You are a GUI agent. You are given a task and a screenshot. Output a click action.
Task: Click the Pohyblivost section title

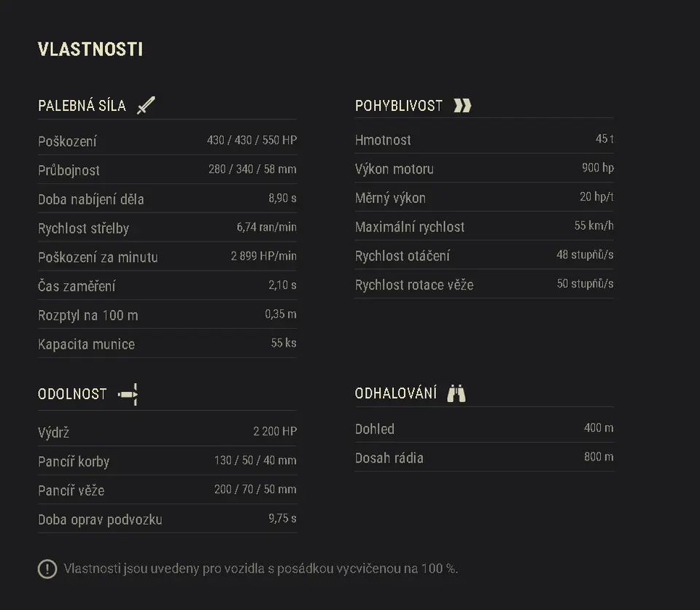(399, 106)
